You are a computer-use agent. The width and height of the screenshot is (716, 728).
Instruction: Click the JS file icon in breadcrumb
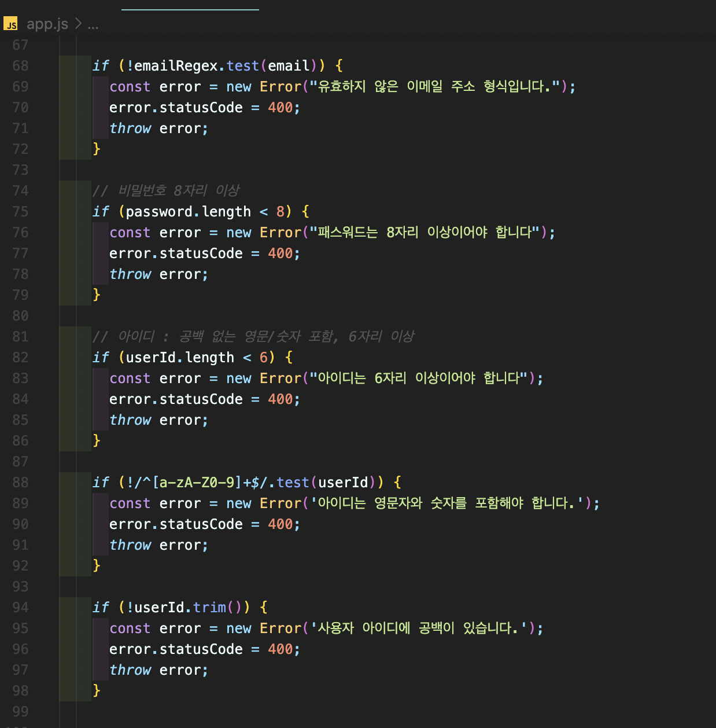[x=10, y=24]
